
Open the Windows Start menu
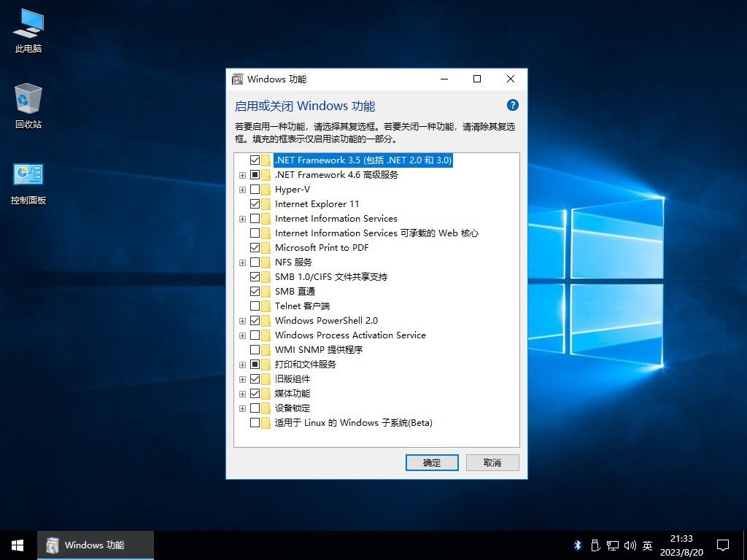[18, 545]
